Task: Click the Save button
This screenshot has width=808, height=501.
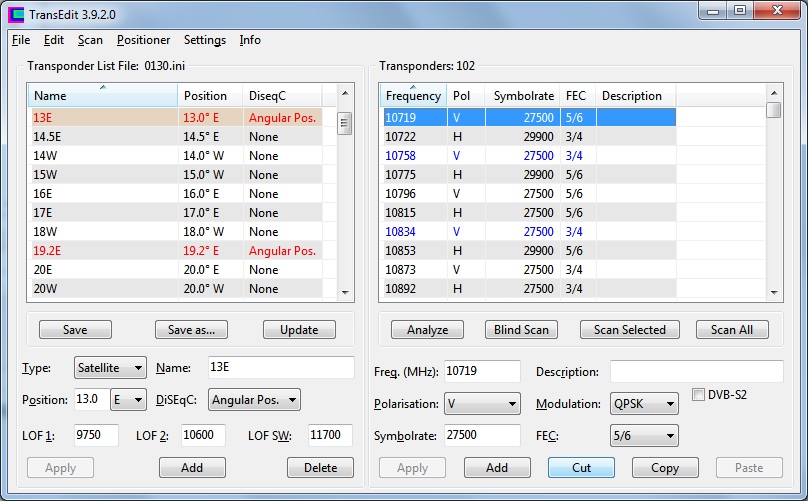Action: click(75, 330)
